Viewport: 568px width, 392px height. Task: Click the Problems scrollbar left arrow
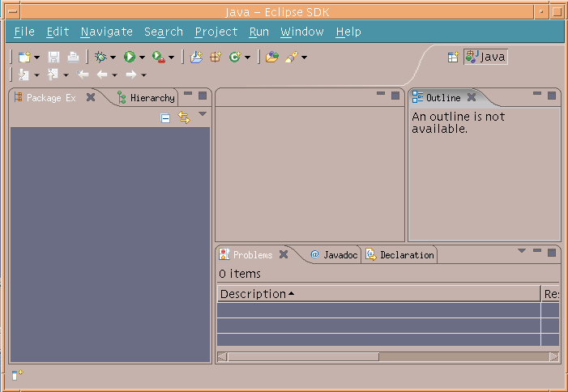pos(222,357)
